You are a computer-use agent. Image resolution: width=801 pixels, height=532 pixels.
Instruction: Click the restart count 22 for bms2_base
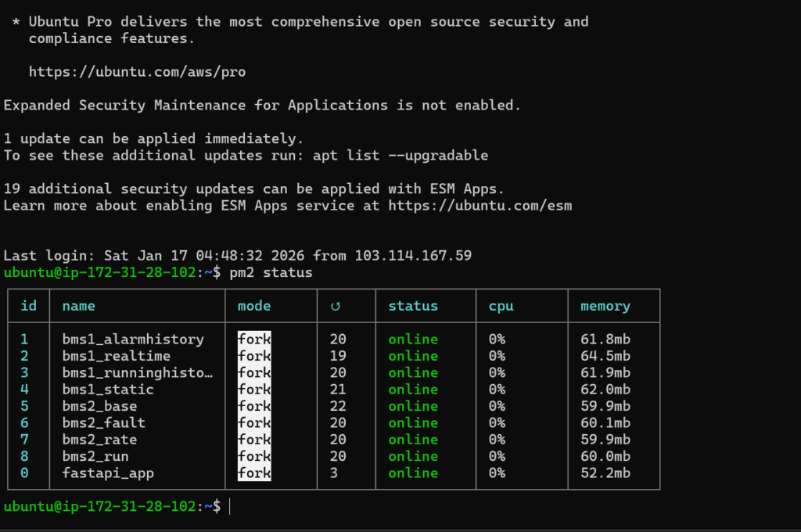(x=338, y=406)
